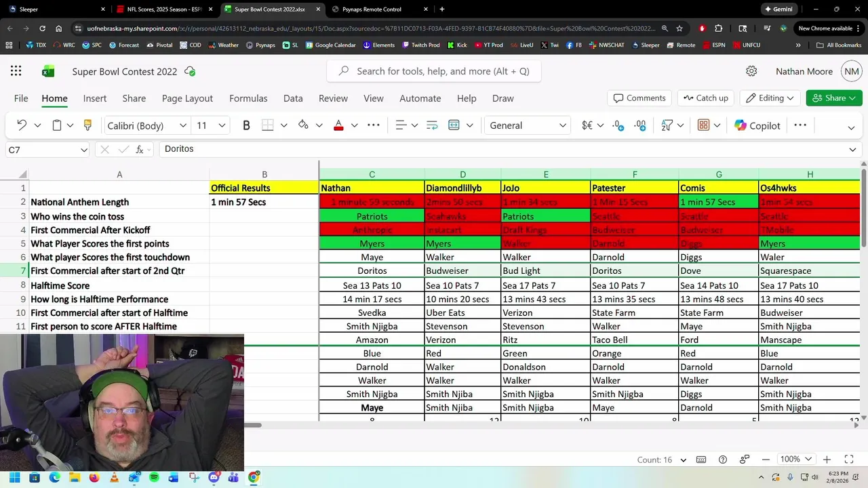The width and height of the screenshot is (868, 488).
Task: Click the cloud saved status icon
Action: [x=190, y=71]
